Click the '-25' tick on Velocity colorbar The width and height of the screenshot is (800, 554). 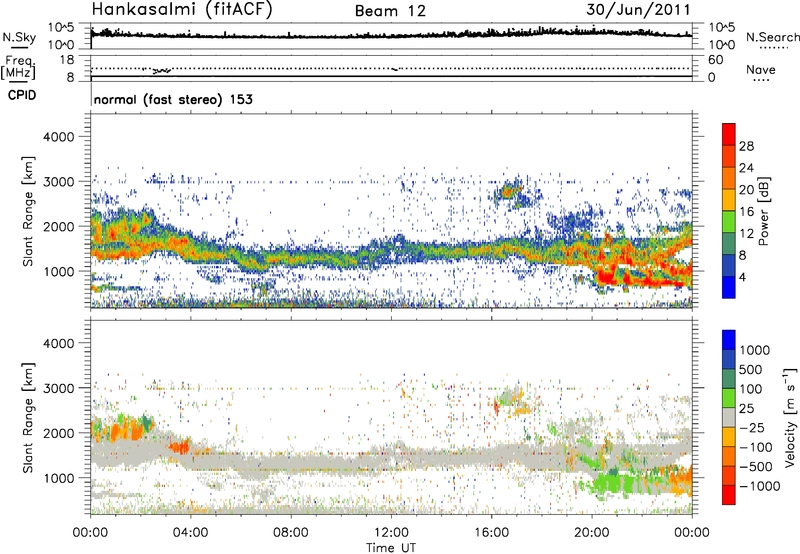752,428
